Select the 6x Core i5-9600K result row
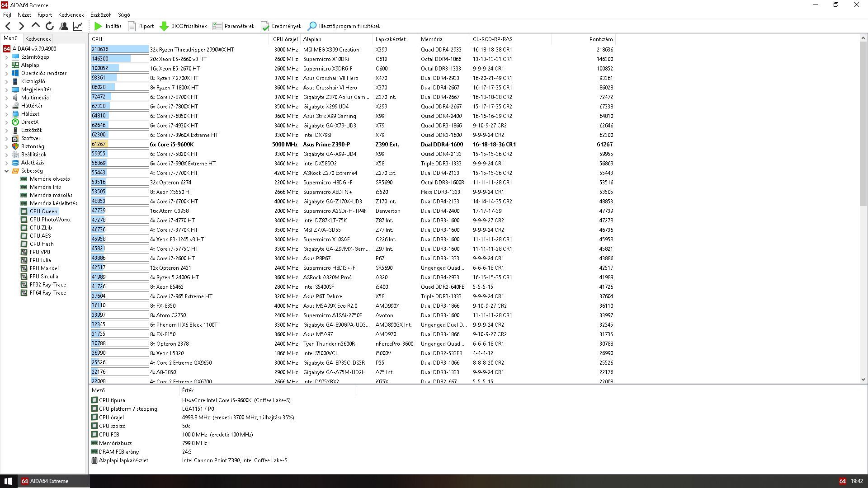 pos(353,144)
